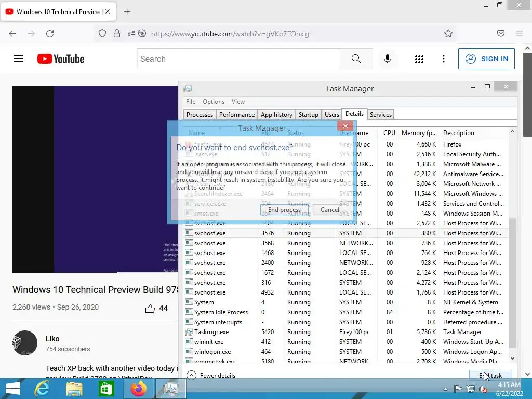Sort by the Memory column header

pyautogui.click(x=419, y=133)
